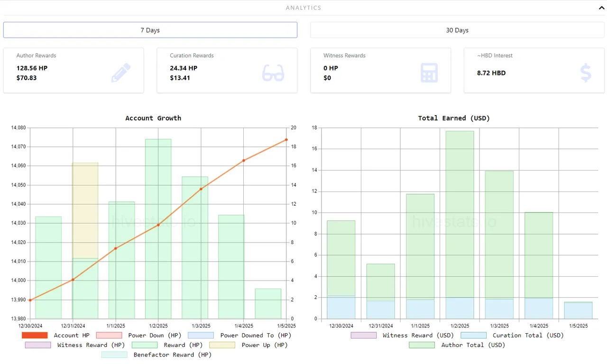The height and width of the screenshot is (364, 607).
Task: Toggle Power Down (HP) legend swatch
Action: (109, 335)
